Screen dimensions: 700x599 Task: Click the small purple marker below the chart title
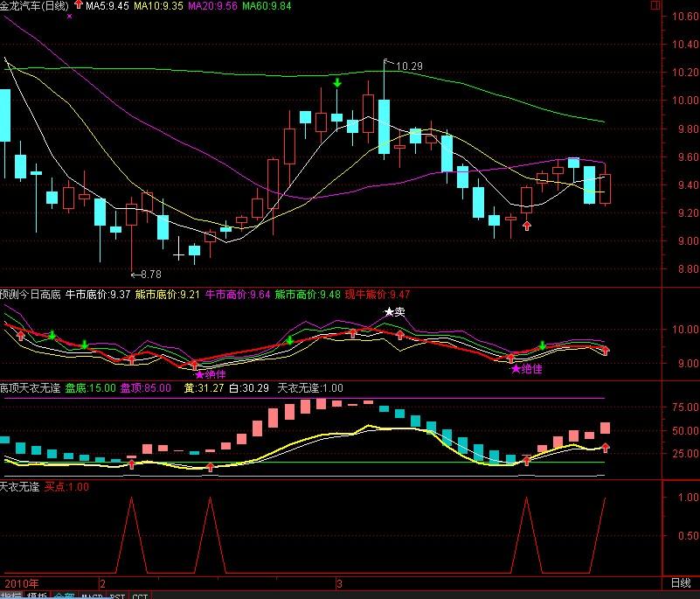69,16
